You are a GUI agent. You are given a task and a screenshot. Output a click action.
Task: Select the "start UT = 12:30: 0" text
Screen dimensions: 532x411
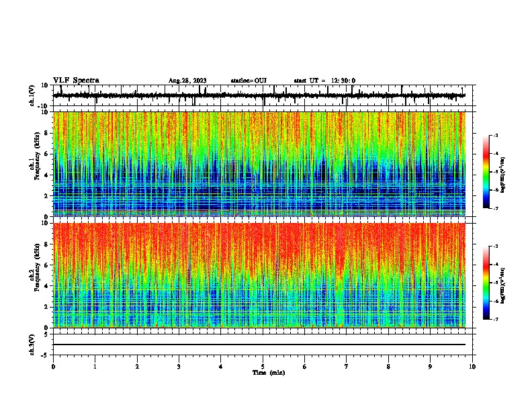coord(324,81)
